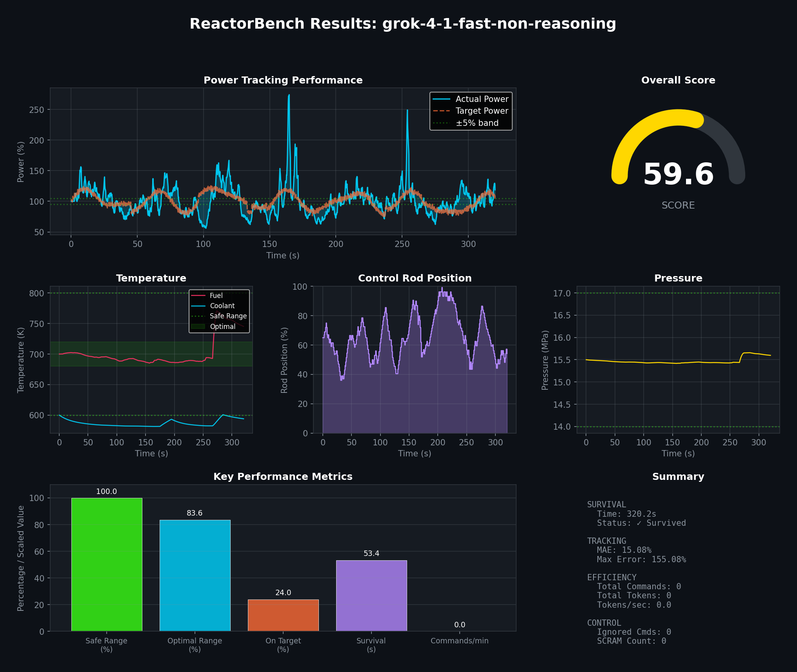Click the Status Survived summary text
The image size is (797, 672).
[641, 523]
